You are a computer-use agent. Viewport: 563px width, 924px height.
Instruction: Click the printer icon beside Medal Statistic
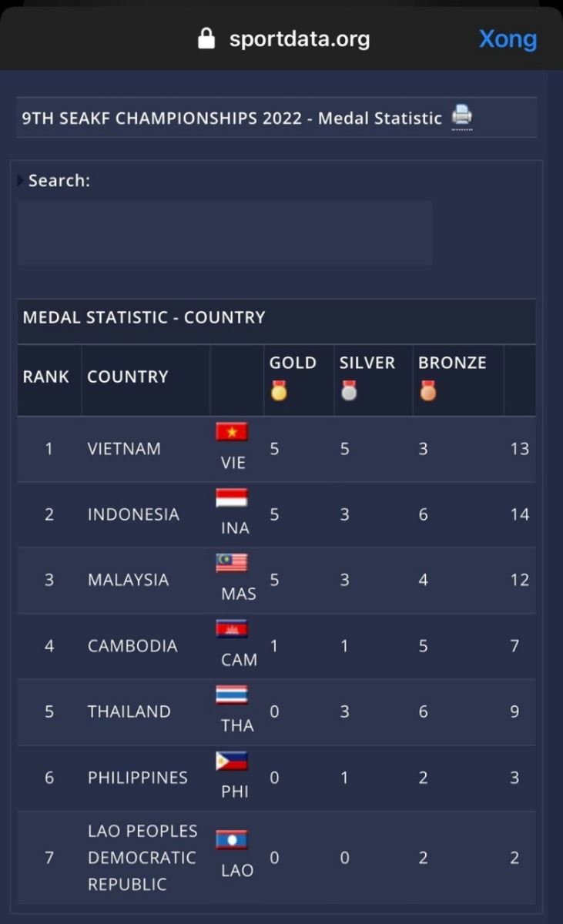tap(462, 116)
